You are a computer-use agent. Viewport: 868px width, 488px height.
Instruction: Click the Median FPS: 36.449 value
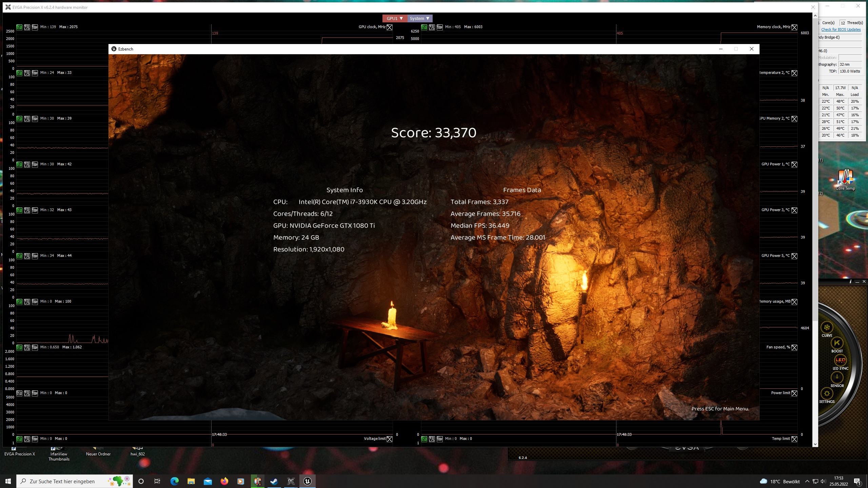(480, 226)
